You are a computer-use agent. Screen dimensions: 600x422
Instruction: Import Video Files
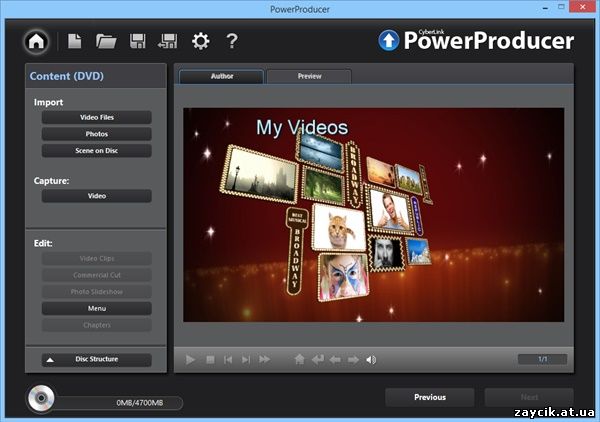(x=96, y=117)
